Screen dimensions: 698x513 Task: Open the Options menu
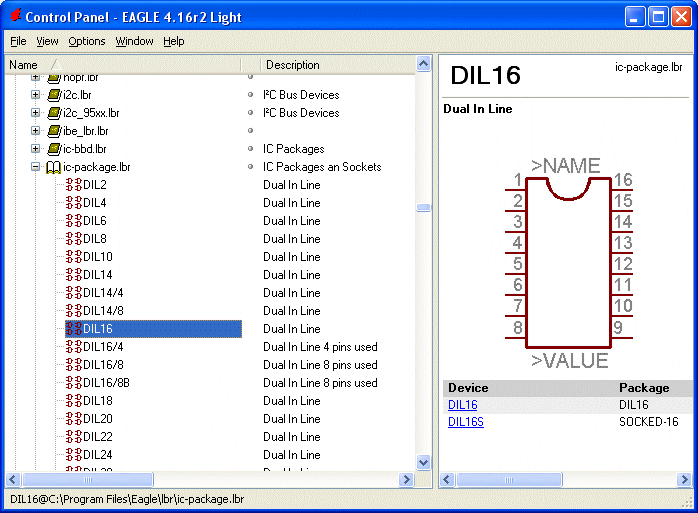click(x=87, y=41)
